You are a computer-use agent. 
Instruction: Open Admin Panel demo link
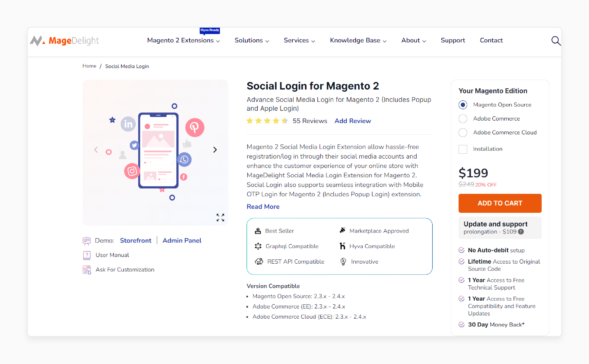click(x=182, y=241)
